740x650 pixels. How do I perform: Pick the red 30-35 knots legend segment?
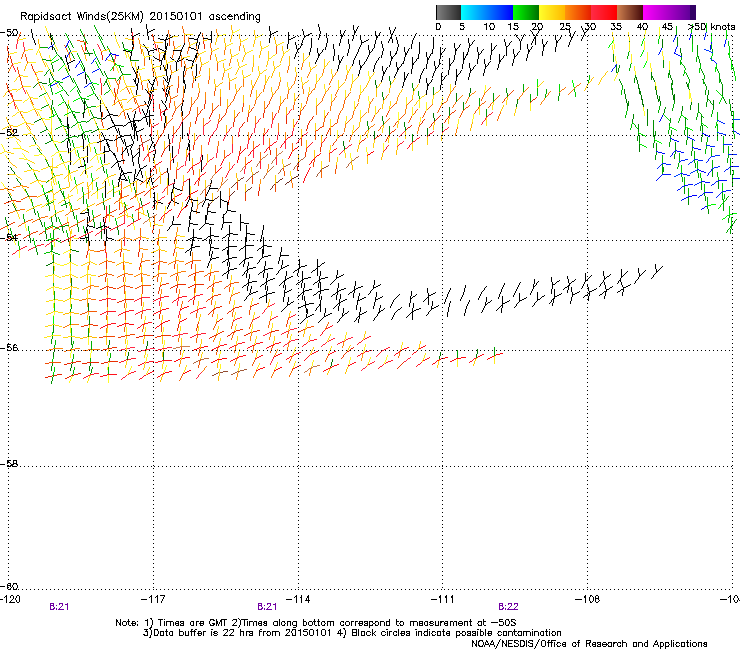pos(604,12)
